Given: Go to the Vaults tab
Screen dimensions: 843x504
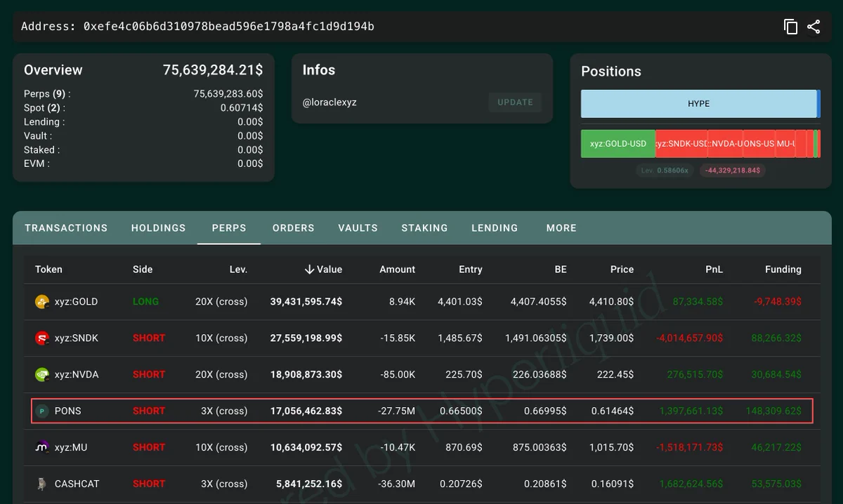Looking at the screenshot, I should point(358,228).
